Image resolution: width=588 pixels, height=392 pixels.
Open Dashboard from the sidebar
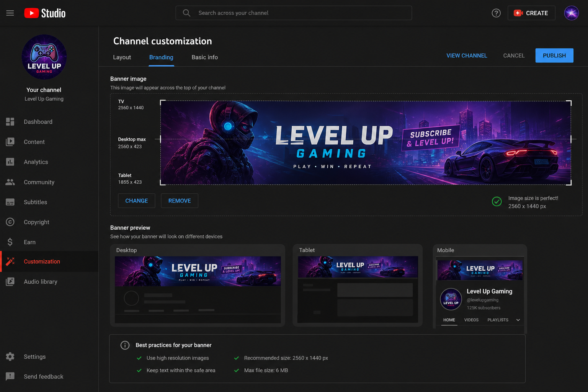pos(49,122)
